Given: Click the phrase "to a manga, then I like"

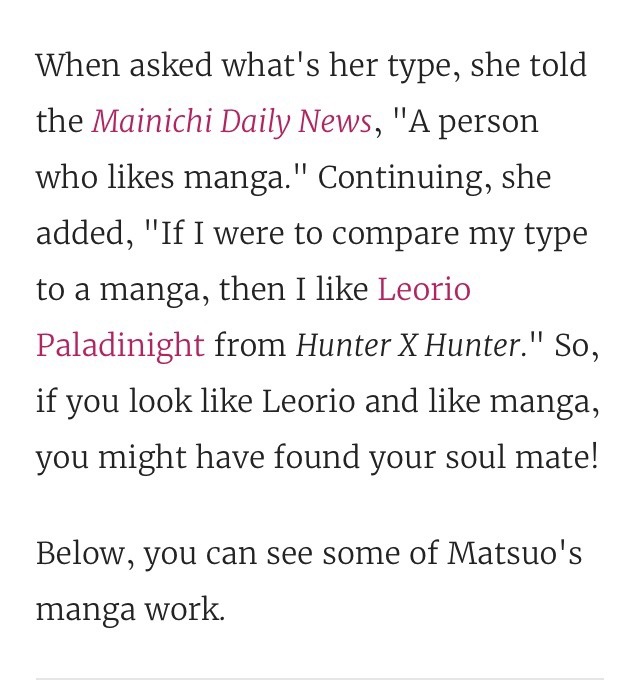Looking at the screenshot, I should 202,290.
